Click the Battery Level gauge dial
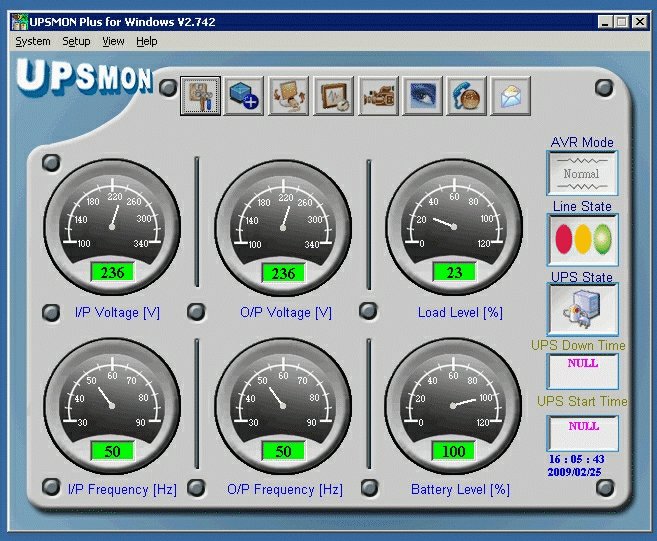Image resolution: width=657 pixels, height=541 pixels. (x=453, y=406)
